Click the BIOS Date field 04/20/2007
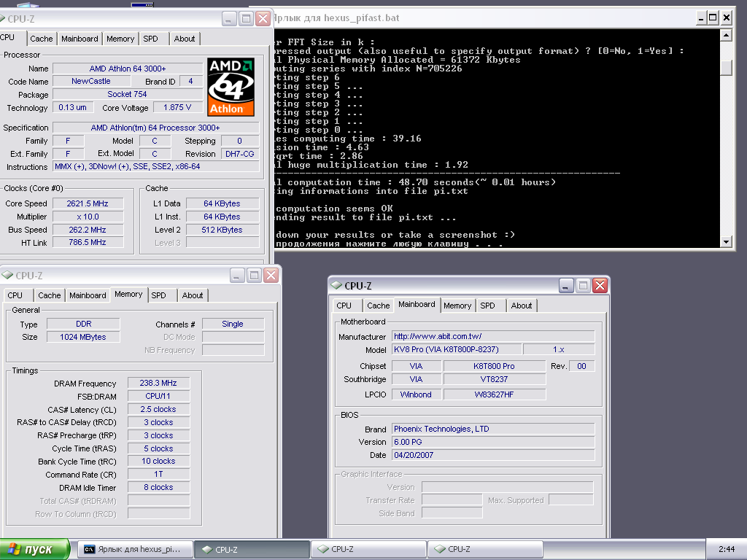This screenshot has width=747, height=560. pyautogui.click(x=493, y=455)
